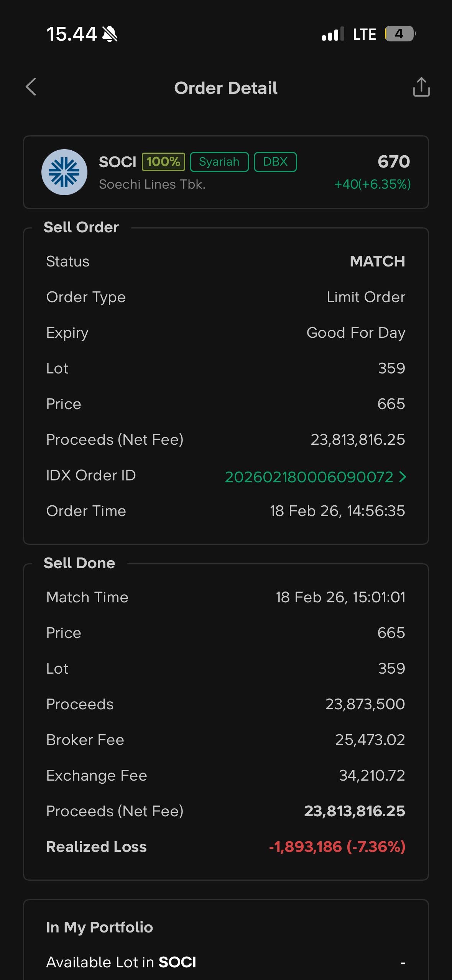452x980 pixels.
Task: Tap the MATCH status text
Action: click(377, 261)
